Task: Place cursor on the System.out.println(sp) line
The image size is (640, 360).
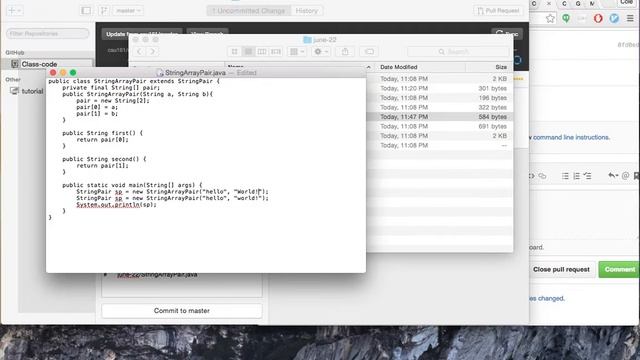Action: (116, 204)
